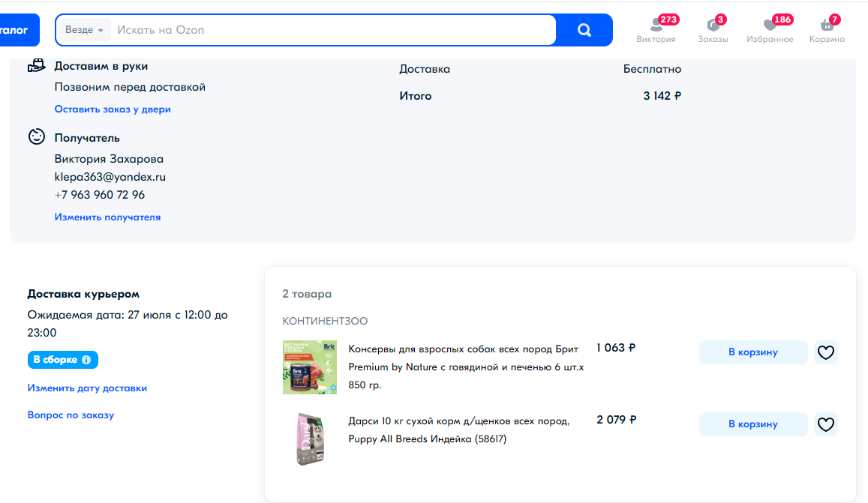Open the Заказы orders icon

pyautogui.click(x=713, y=31)
